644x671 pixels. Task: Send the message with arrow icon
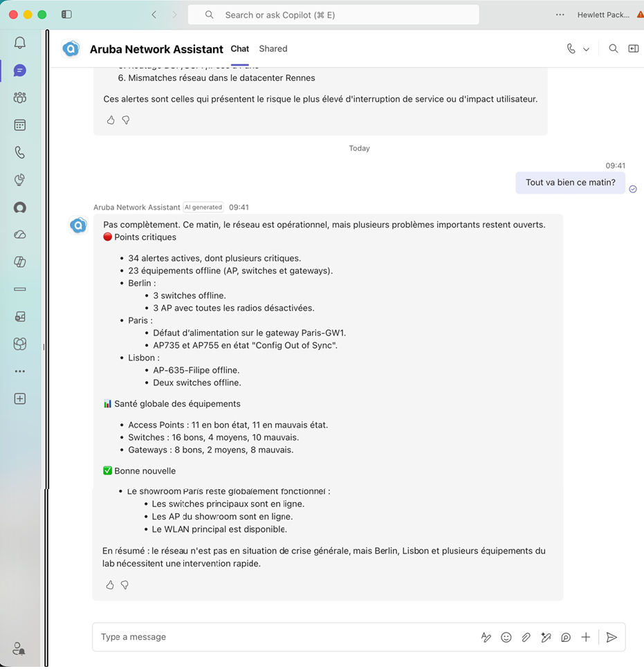click(x=612, y=637)
